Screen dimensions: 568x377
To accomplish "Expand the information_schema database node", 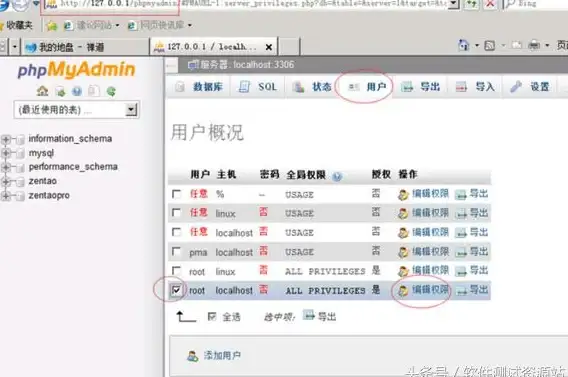I will pyautogui.click(x=6, y=139).
